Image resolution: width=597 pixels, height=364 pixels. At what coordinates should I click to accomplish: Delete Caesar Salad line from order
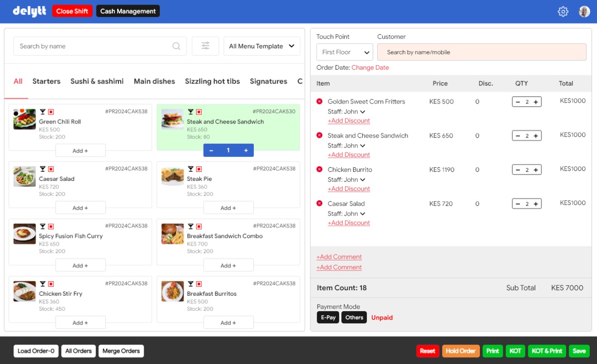point(319,203)
